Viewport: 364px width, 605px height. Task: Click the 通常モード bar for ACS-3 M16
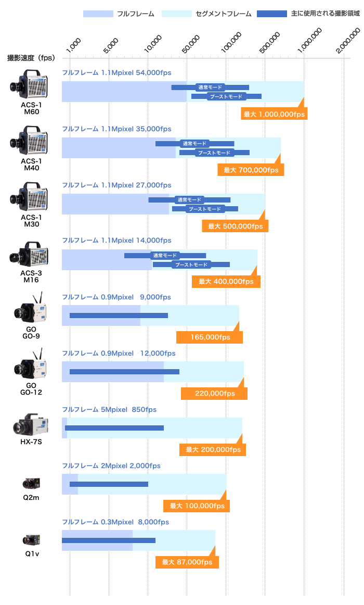coord(165,256)
